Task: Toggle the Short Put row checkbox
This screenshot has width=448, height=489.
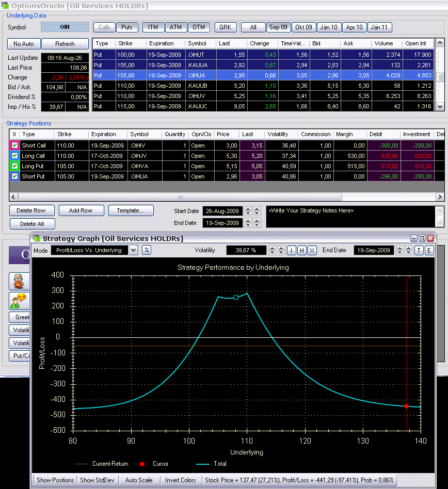Action: (14, 176)
